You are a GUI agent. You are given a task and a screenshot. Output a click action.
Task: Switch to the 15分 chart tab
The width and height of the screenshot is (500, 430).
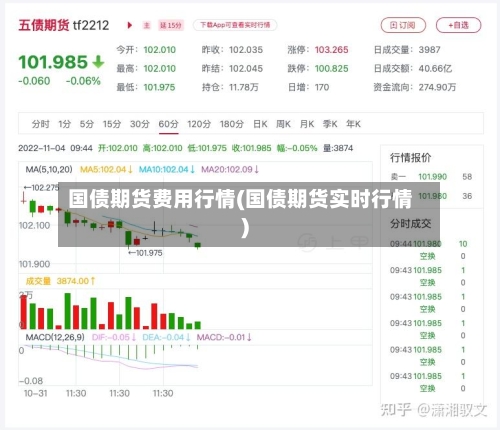point(112,124)
